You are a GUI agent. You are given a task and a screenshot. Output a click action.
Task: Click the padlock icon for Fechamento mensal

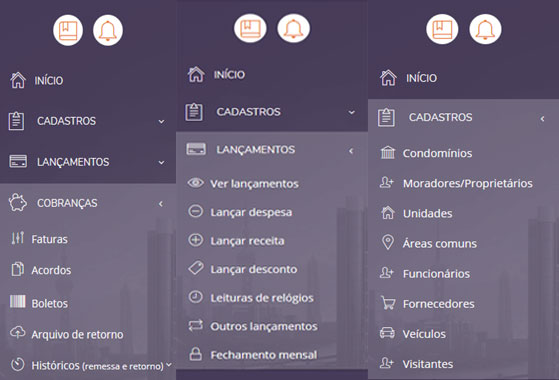[195, 354]
